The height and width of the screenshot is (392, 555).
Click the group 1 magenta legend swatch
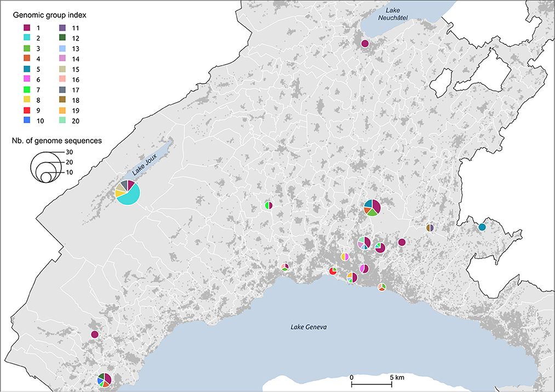click(x=27, y=27)
